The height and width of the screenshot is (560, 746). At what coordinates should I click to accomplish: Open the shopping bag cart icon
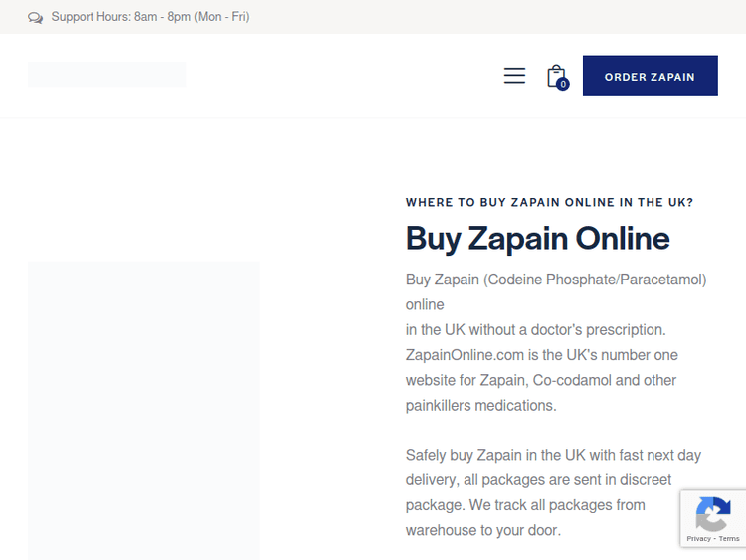(557, 77)
